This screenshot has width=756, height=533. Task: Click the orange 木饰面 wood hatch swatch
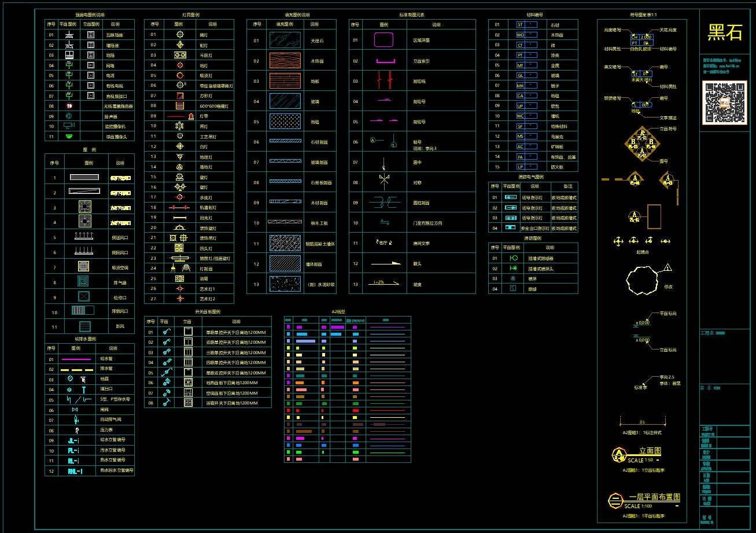coord(285,60)
